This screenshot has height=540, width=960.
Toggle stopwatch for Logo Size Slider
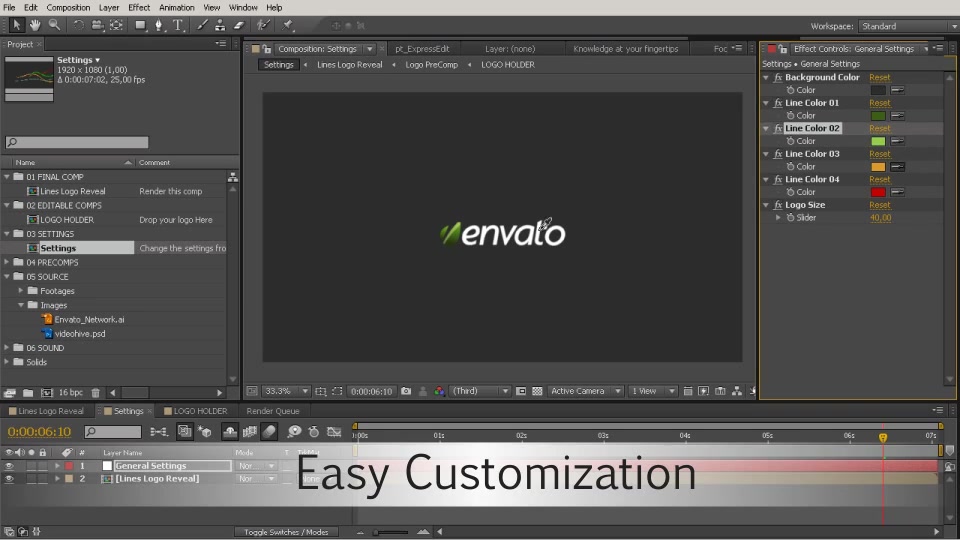(x=790, y=217)
